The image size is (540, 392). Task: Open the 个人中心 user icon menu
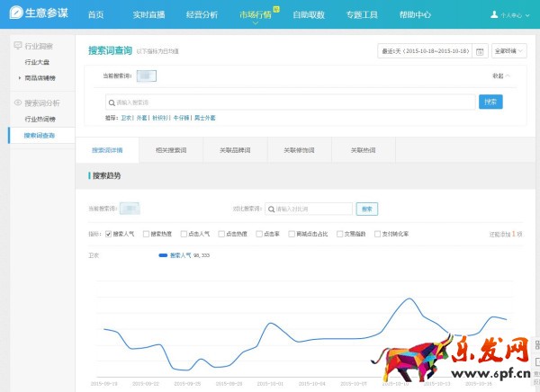click(494, 15)
